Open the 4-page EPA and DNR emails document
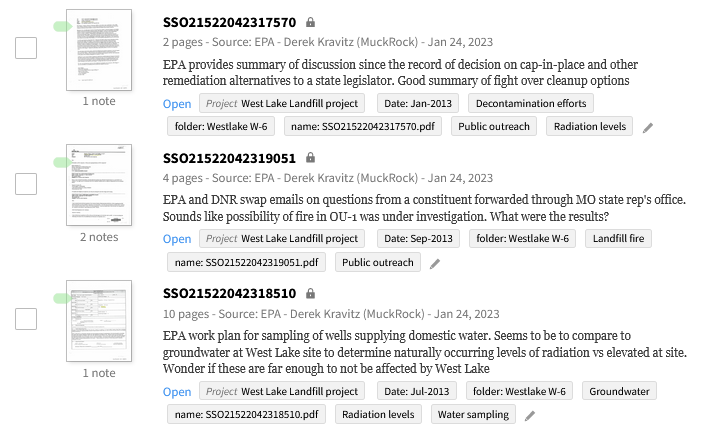 point(177,239)
